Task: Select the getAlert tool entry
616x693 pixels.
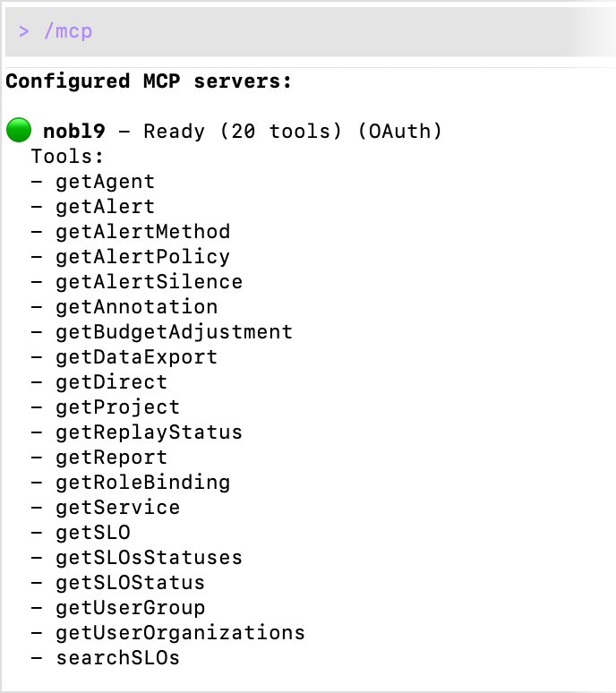Action: point(105,207)
